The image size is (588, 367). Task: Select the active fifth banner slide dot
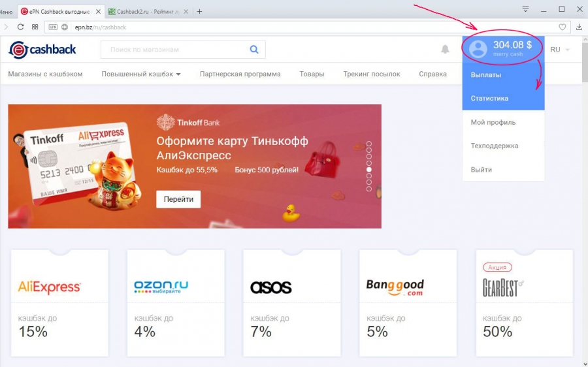369,169
